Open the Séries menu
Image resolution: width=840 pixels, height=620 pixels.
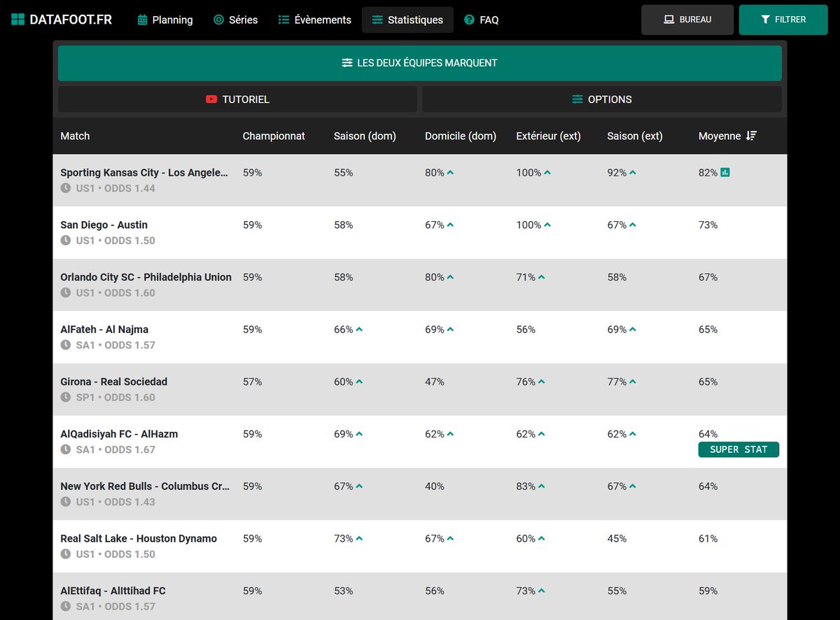(x=235, y=20)
